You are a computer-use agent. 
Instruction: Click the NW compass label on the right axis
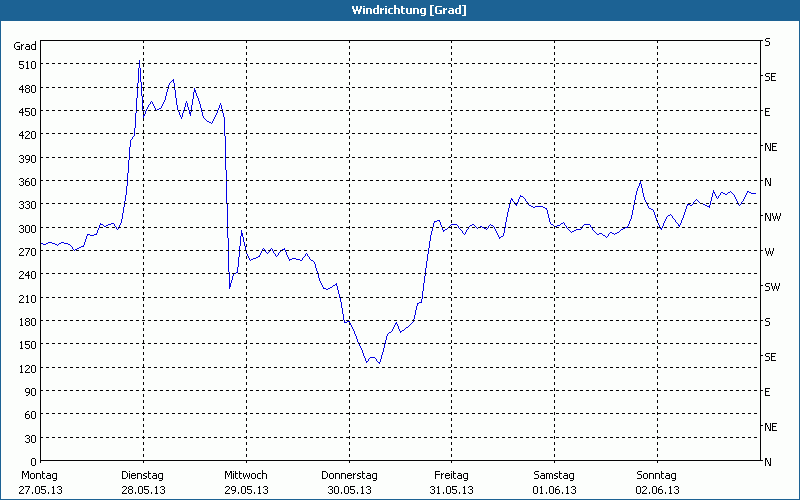pyautogui.click(x=772, y=217)
